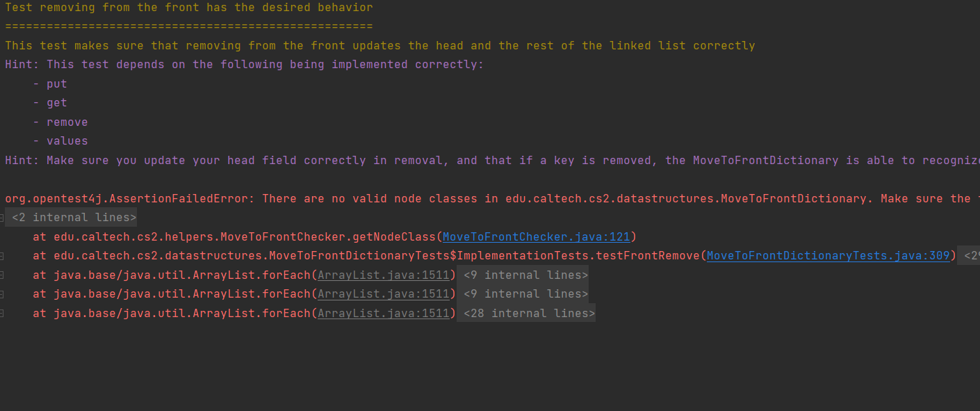Click the gutter fold icon beside '<2 internal lines>'

pyautogui.click(x=2, y=218)
